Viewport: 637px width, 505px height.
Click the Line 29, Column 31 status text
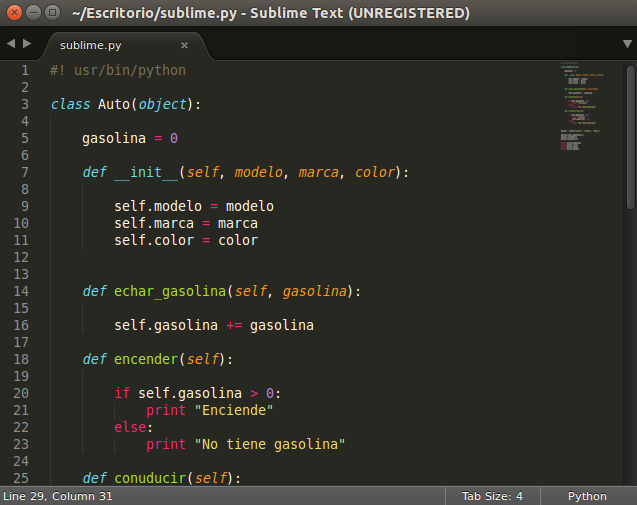point(58,496)
